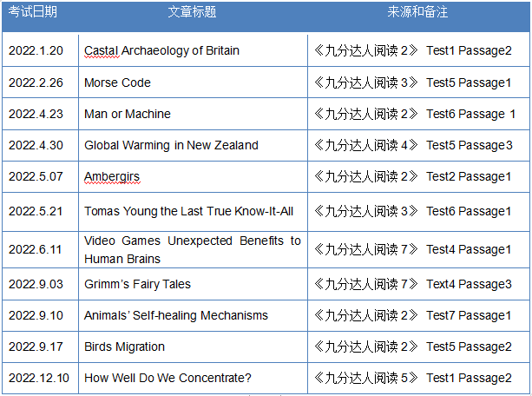Select How Well Do We Concentrate? cell
532x396 pixels.
pyautogui.click(x=193, y=378)
